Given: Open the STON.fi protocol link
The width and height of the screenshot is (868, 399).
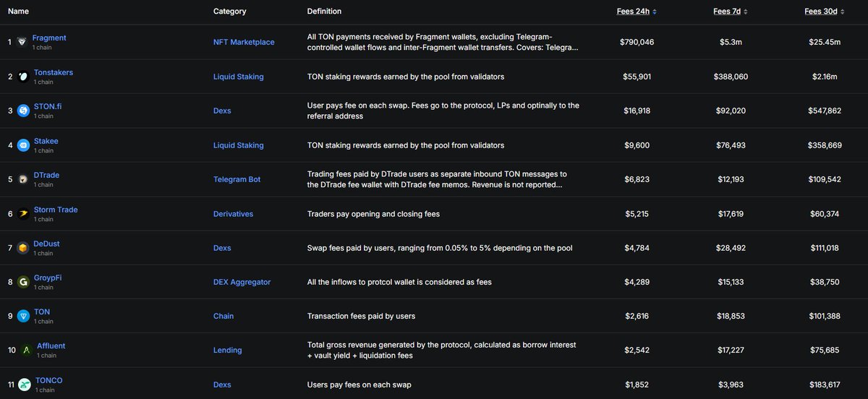Looking at the screenshot, I should [48, 106].
